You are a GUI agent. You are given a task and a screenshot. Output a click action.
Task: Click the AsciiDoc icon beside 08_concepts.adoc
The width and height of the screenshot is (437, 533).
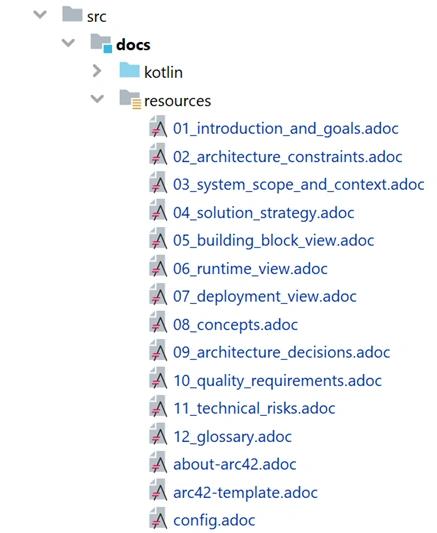(x=158, y=322)
